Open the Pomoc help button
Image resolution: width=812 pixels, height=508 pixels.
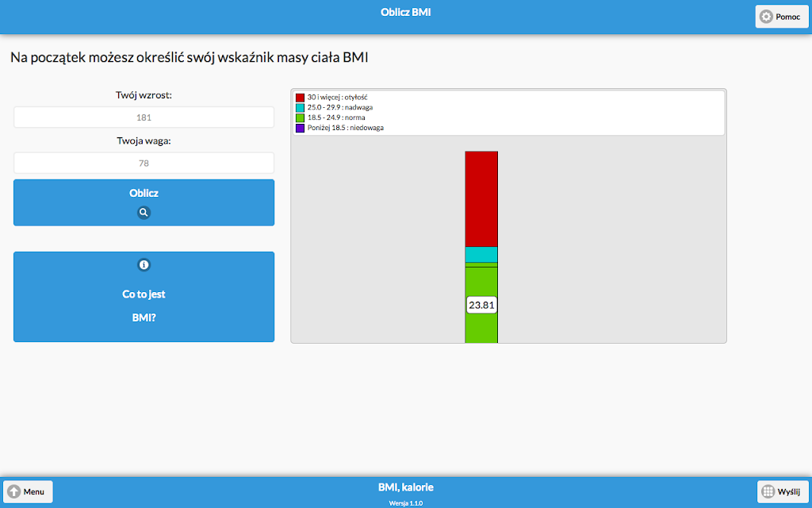781,17
